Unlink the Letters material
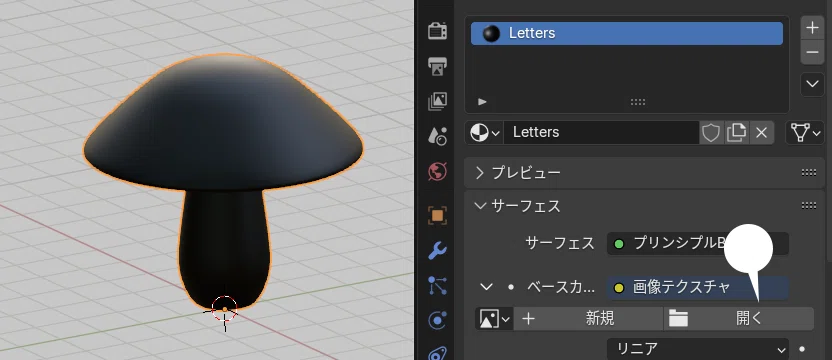Viewport: 832px width, 360px height. 761,132
